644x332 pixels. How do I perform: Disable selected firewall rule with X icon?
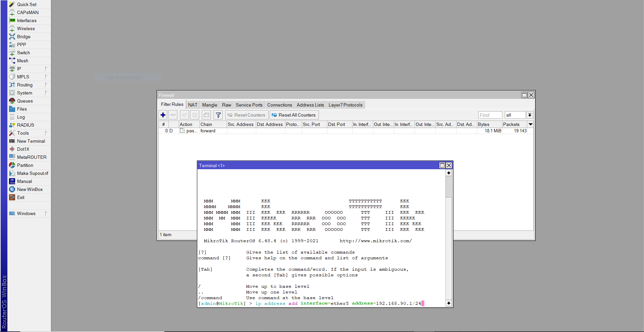point(195,115)
